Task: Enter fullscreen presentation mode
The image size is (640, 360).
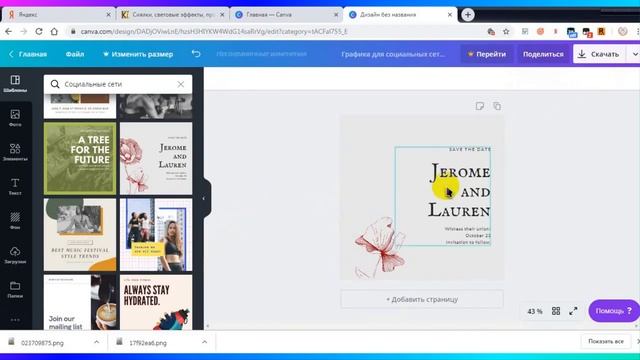Action: (573, 311)
